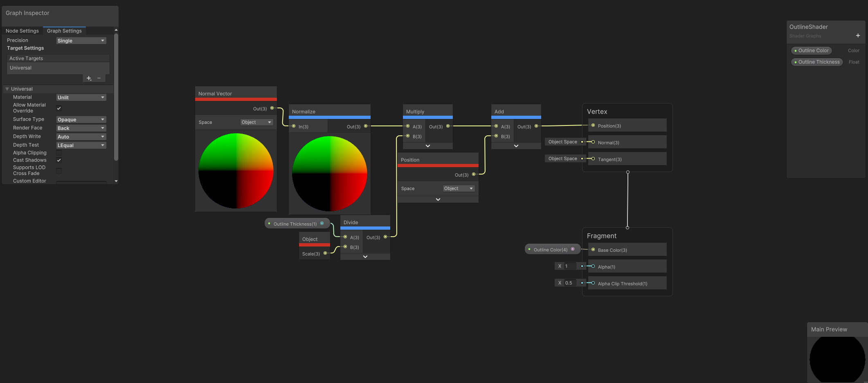
Task: Click the Vertex Position(3) input port
Action: click(593, 125)
